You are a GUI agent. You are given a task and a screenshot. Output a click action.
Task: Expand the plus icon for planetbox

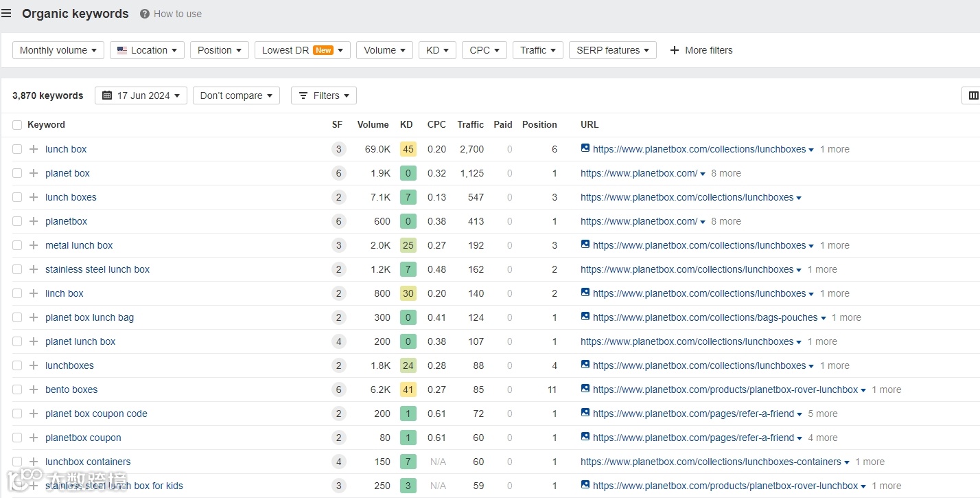click(x=34, y=221)
